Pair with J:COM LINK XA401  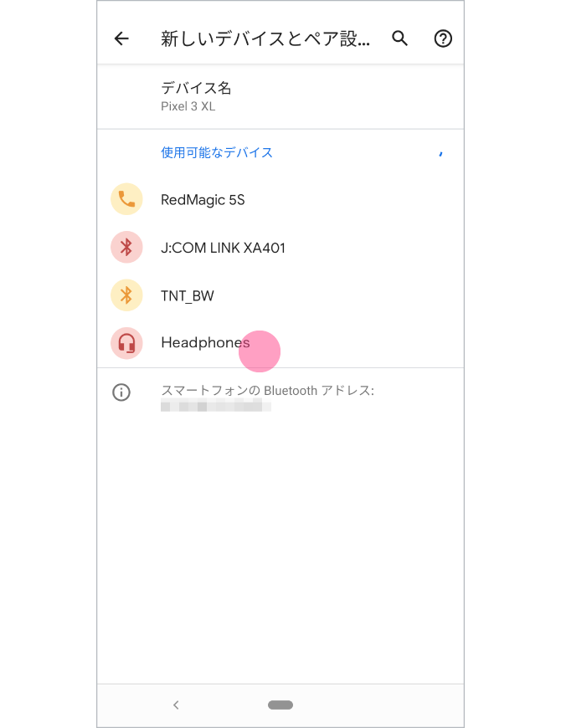(x=223, y=247)
